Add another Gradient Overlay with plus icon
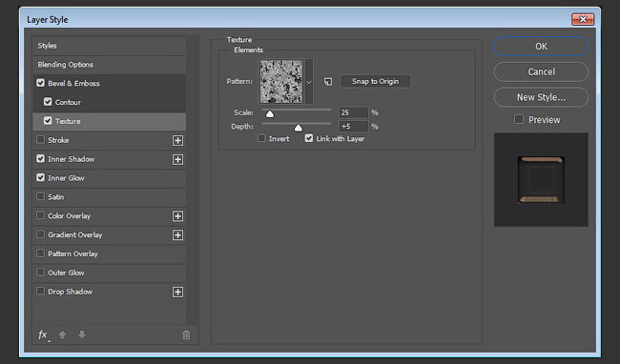The height and width of the screenshot is (364, 620). point(178,235)
